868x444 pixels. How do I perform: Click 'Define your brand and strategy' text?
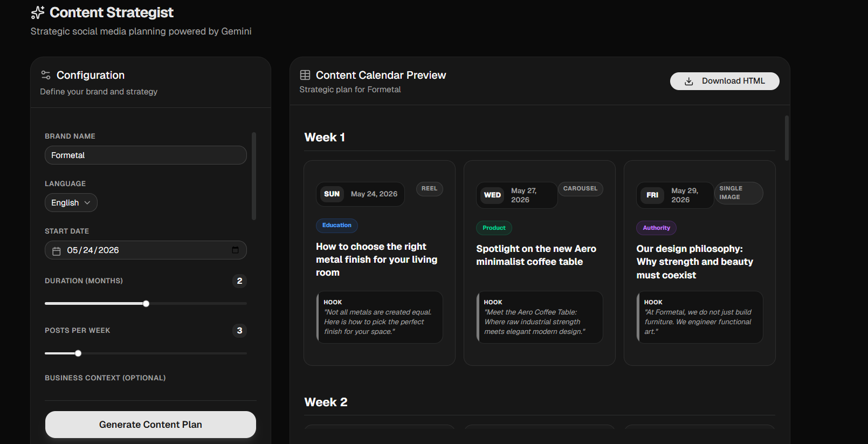[99, 92]
